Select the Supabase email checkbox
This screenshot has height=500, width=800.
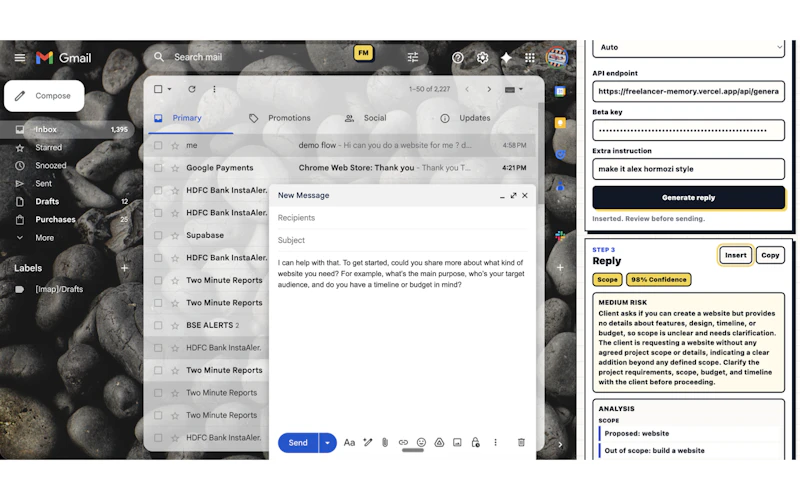pos(158,235)
